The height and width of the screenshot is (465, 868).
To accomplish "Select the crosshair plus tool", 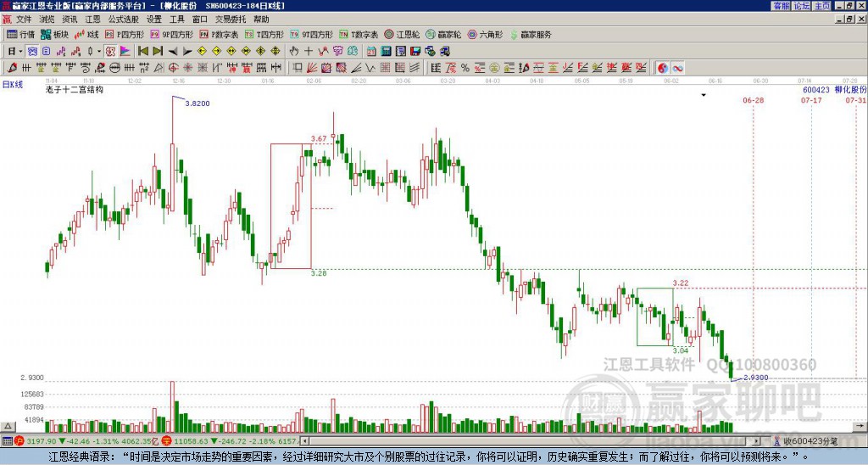I will 309,52.
